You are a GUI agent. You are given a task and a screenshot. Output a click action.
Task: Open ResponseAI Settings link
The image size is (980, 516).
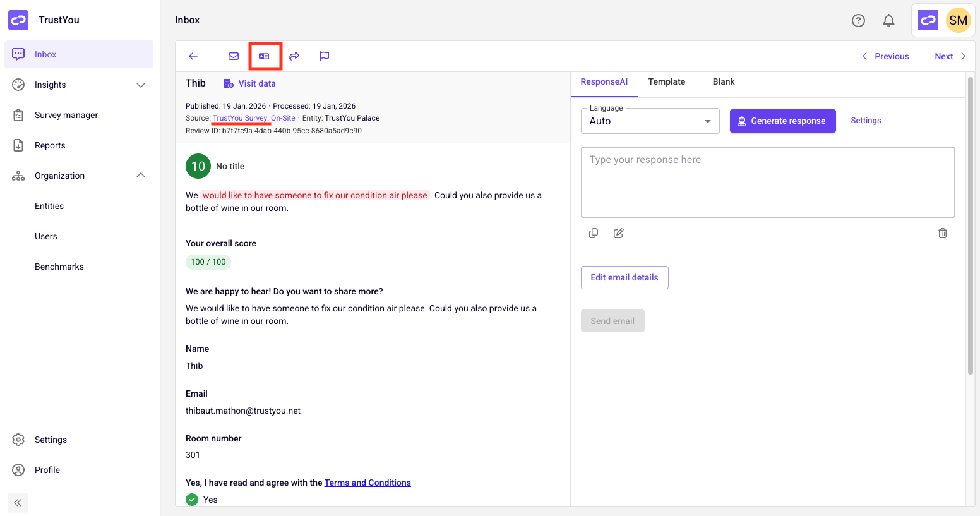pos(866,121)
